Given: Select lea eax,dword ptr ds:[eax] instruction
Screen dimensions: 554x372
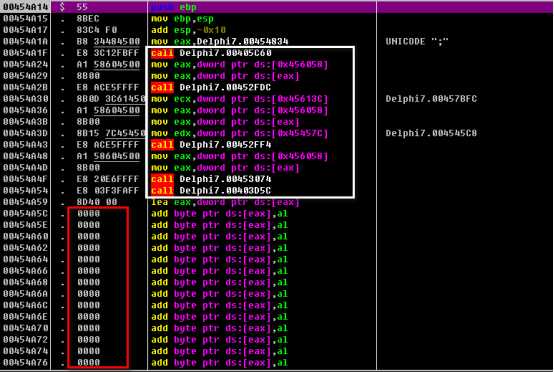Looking at the screenshot, I should pyautogui.click(x=225, y=202).
